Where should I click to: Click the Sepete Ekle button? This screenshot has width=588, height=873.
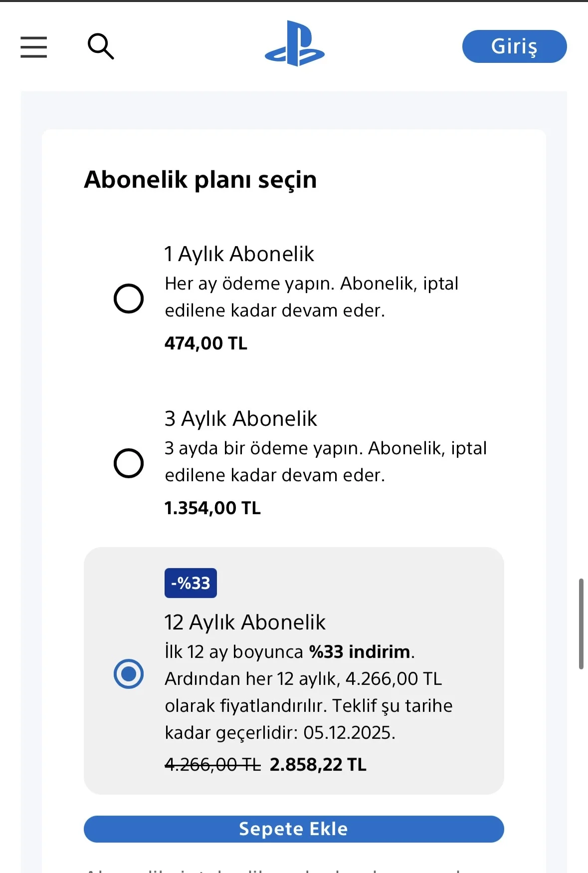(x=294, y=829)
